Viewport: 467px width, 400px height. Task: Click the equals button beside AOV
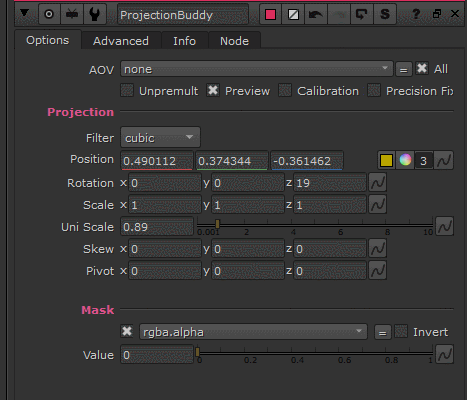[404, 70]
